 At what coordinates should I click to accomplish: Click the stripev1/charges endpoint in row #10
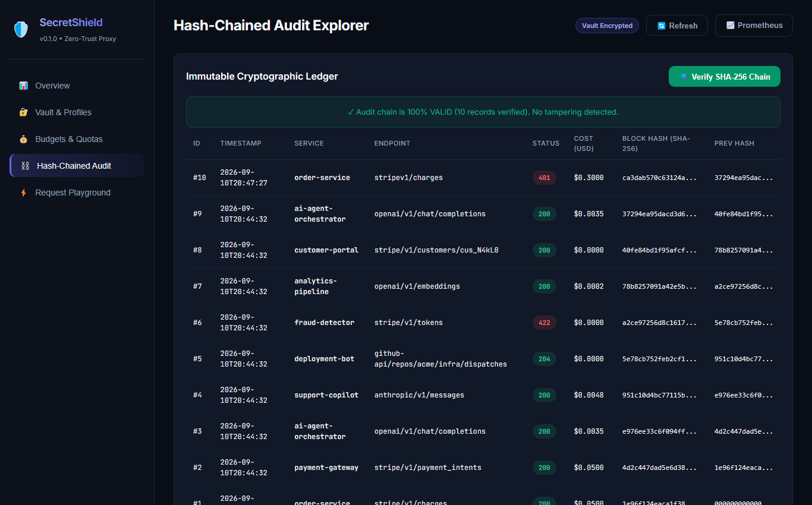[x=408, y=178]
